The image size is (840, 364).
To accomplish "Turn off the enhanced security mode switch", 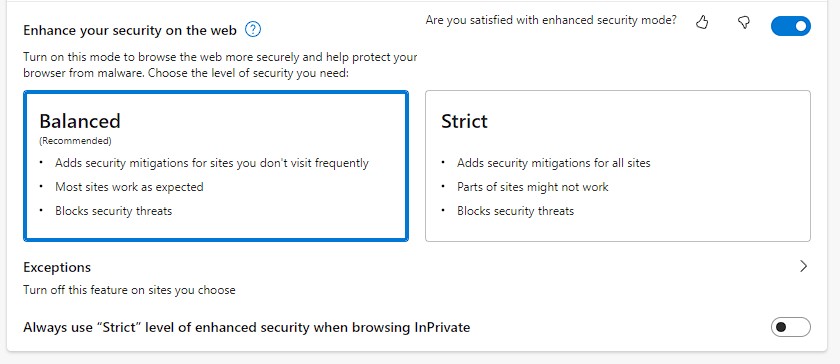I will [791, 26].
